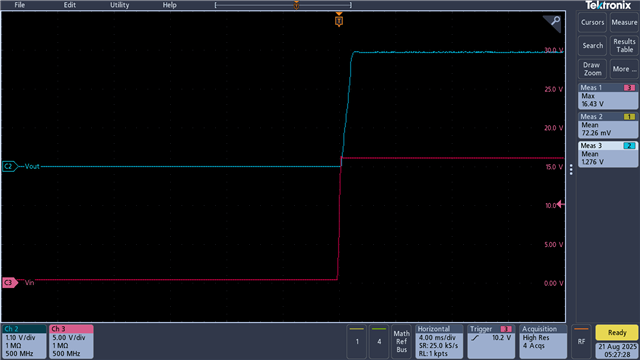The width and height of the screenshot is (640, 360).
Task: Open the More... dropdown button
Action: (624, 69)
